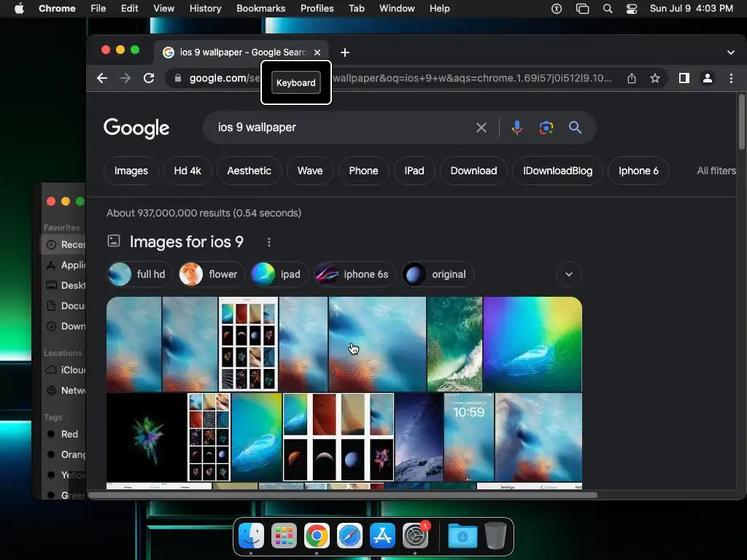Open Chrome's three-dot menu
The image size is (747, 560).
click(x=731, y=78)
